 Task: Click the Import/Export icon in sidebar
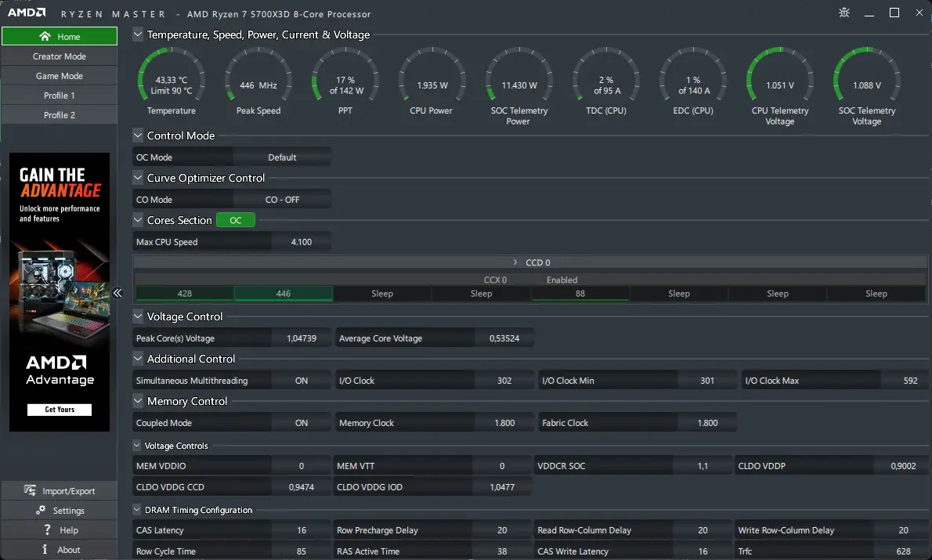click(30, 490)
